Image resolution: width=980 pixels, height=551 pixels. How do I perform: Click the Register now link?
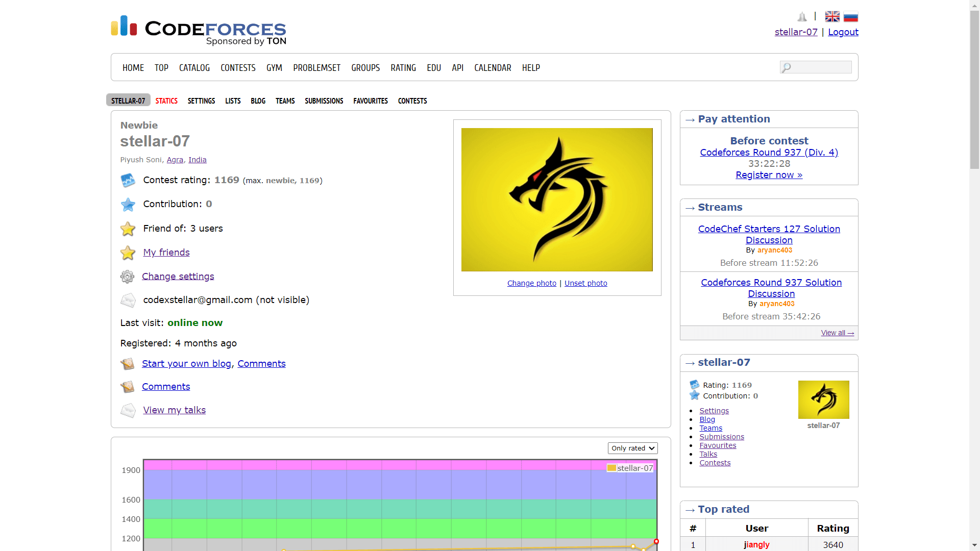point(769,175)
